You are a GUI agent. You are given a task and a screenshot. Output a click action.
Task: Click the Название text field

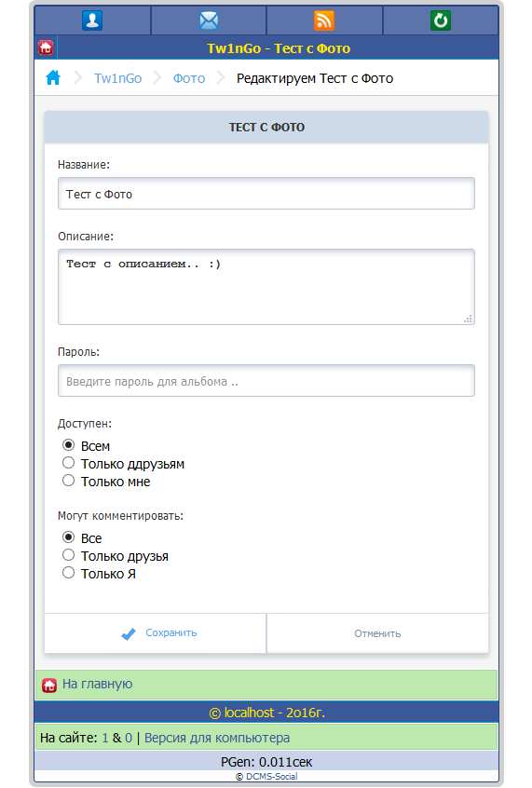266,194
